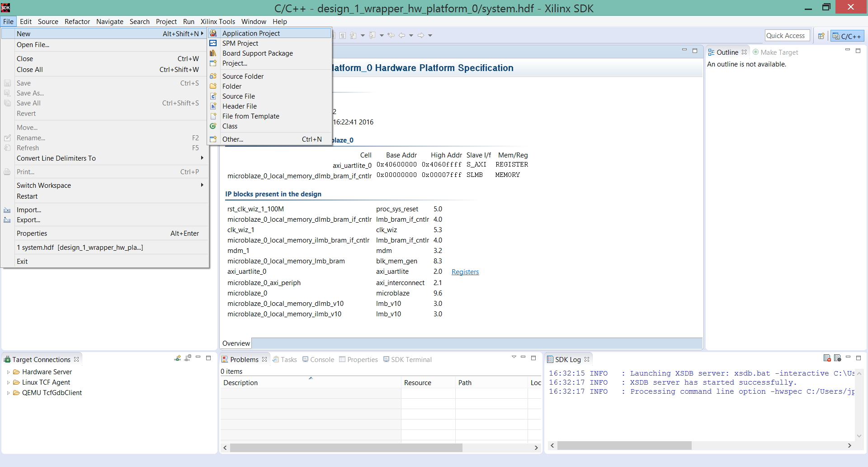Close the Target Connections view tab
The width and height of the screenshot is (868, 467).
(x=76, y=359)
